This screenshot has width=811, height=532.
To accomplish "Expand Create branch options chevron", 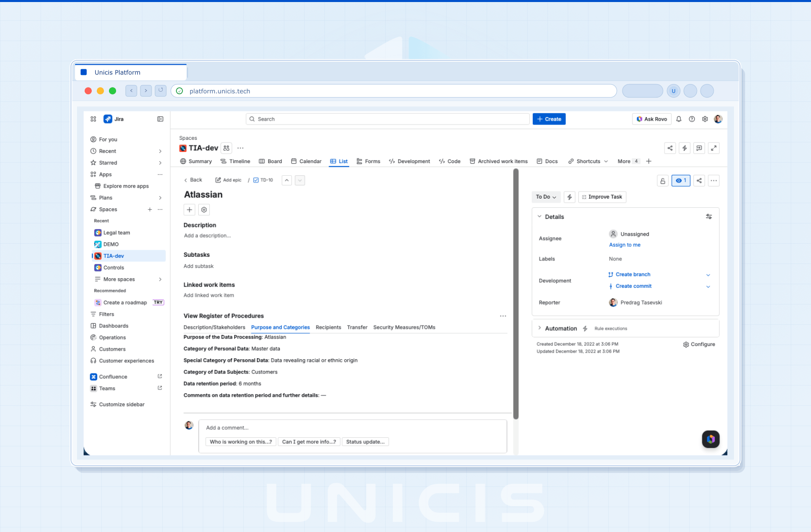I will tap(708, 275).
